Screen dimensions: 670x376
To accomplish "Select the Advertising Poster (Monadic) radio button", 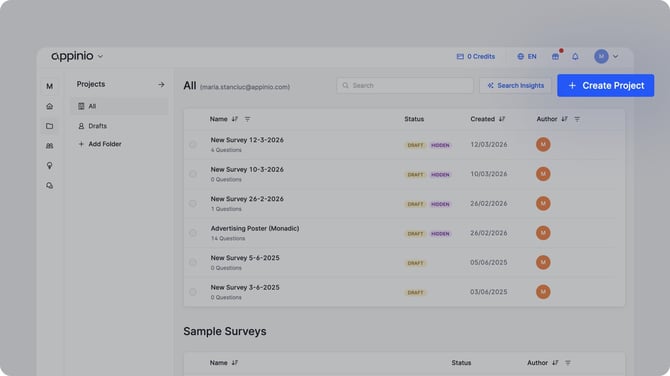I will tap(193, 233).
